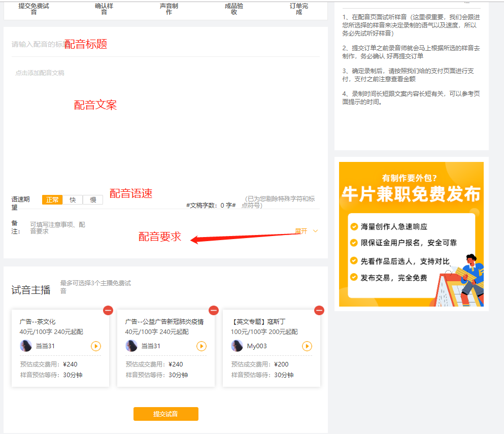The height and width of the screenshot is (434, 504).
Task: Remove the 【英文专题】寇斯丁 card
Action: pos(319,310)
